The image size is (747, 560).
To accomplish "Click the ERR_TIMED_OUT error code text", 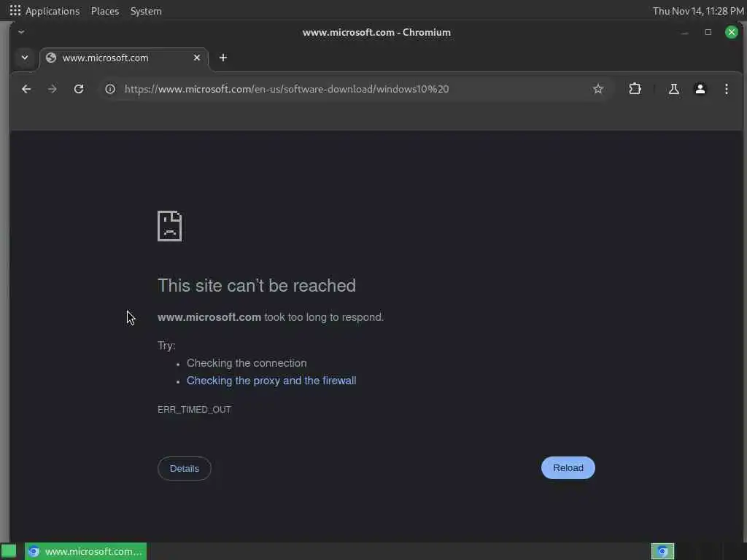I will [194, 410].
